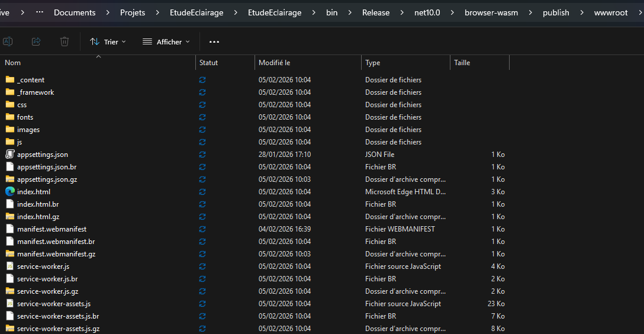Expand the breadcrumb ellipsis for hidden path
This screenshot has height=334, width=644.
pos(40,12)
